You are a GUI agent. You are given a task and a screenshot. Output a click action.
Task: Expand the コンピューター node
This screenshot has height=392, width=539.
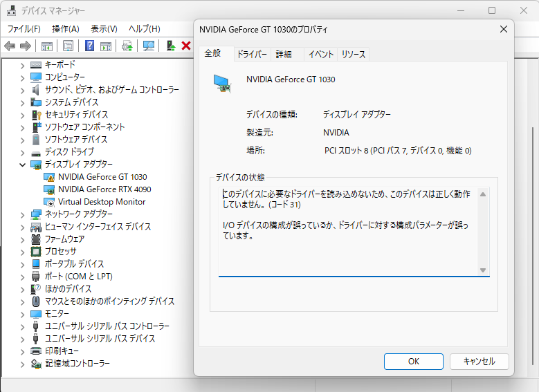tap(22, 78)
